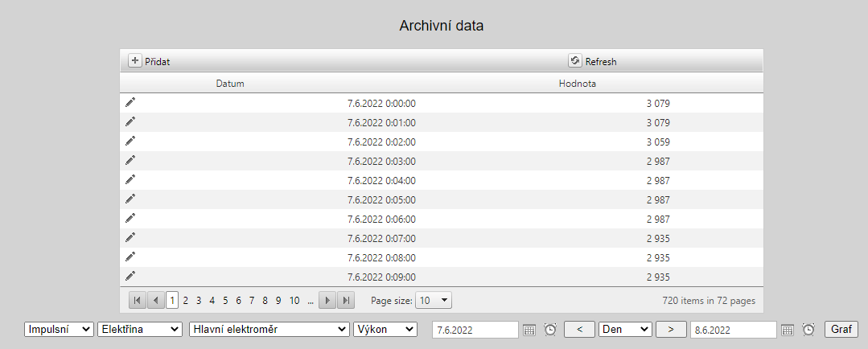
Task: Jump to page 5 in the pager
Action: pyautogui.click(x=225, y=300)
